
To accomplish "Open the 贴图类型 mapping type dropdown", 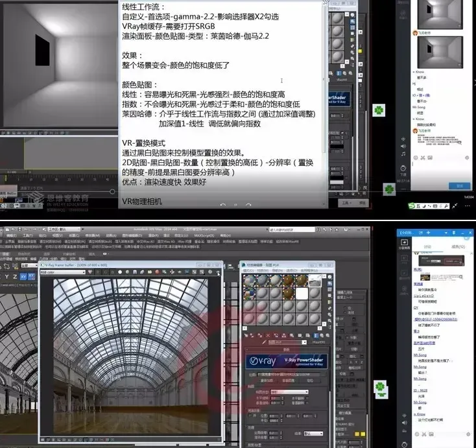I will [290, 392].
